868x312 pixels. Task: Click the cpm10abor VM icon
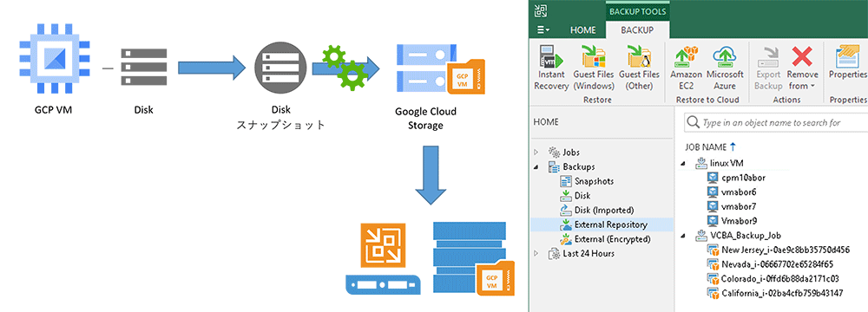[x=713, y=178]
